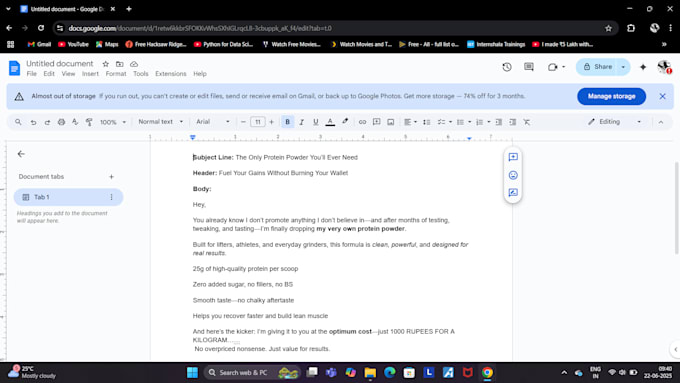Suggest edits from the side panel

pos(513,192)
